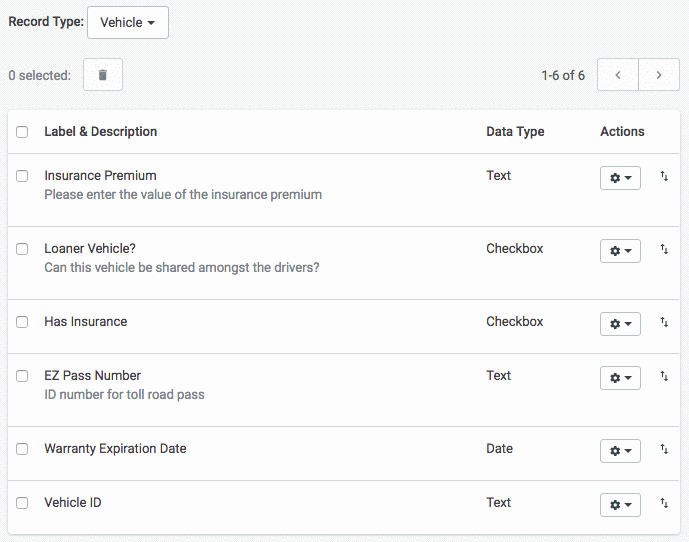Viewport: 689px width, 542px height.
Task: Check the Has Insurance row
Action: (x=22, y=322)
